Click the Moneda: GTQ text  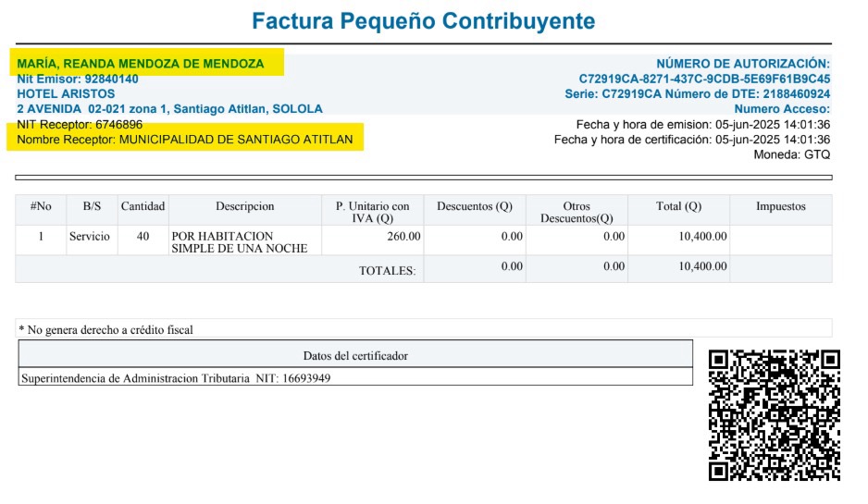tap(791, 155)
